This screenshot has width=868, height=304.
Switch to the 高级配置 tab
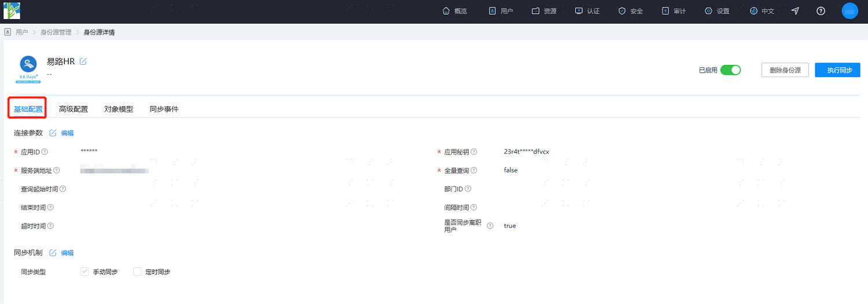[73, 109]
